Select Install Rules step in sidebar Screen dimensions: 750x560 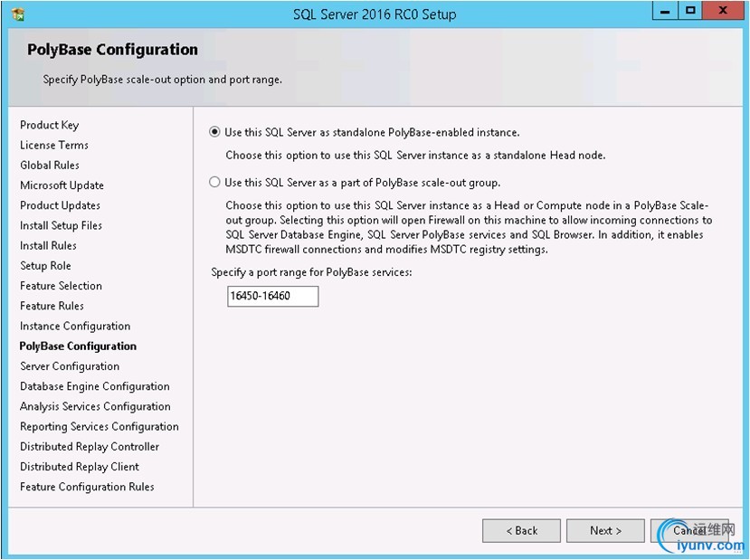pyautogui.click(x=48, y=245)
